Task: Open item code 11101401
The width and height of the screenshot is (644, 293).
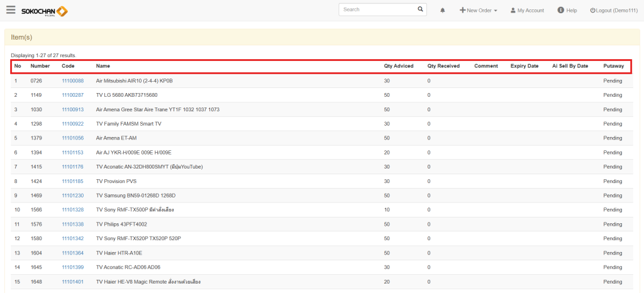Action: pos(72,281)
